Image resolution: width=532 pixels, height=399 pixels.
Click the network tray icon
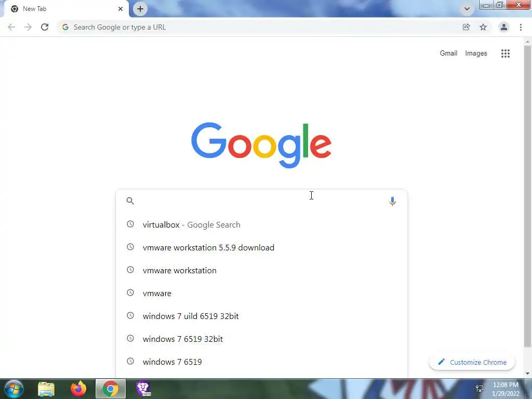point(480,389)
